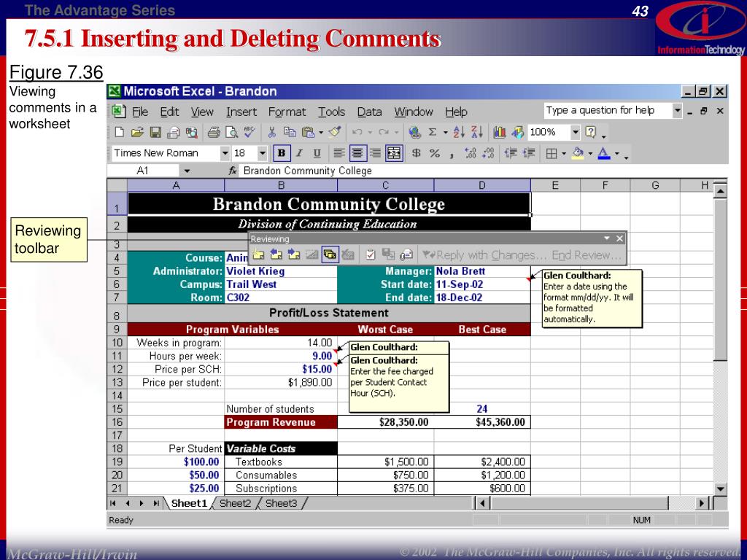Go to Next Comment on Reviewing toolbar

[294, 254]
